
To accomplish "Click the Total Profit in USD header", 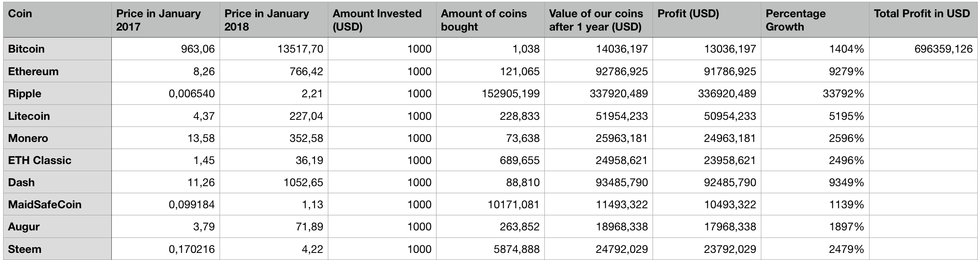I will (x=922, y=14).
